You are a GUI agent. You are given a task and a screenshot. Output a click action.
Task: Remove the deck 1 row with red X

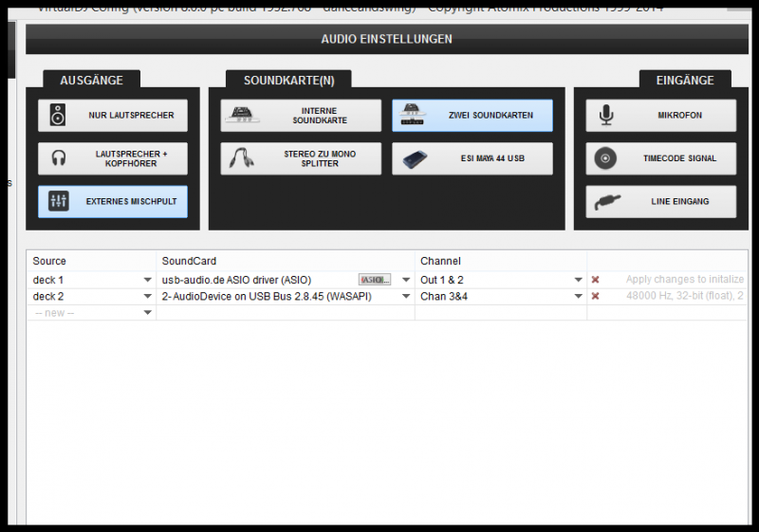pos(596,280)
